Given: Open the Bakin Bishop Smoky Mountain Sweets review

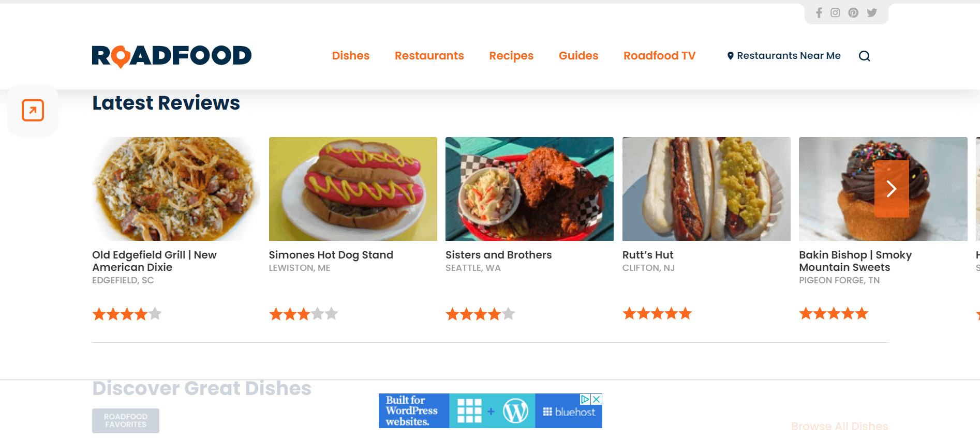Looking at the screenshot, I should point(855,261).
